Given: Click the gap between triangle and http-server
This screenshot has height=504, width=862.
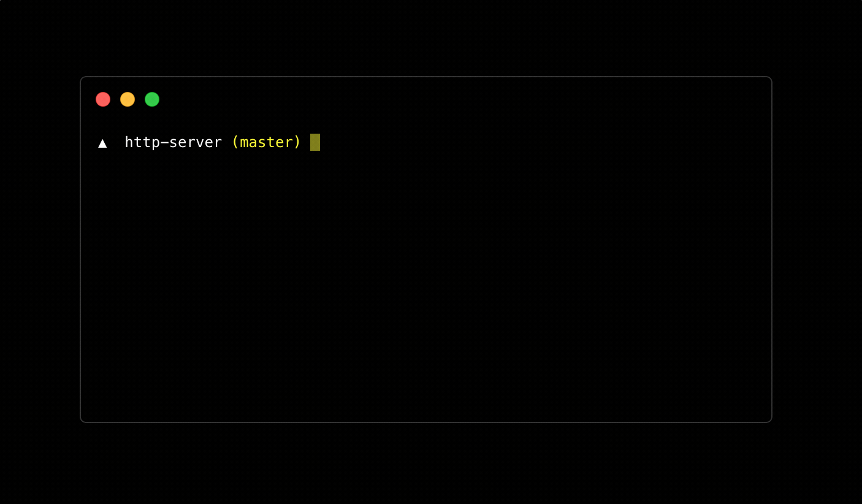Looking at the screenshot, I should tap(116, 142).
